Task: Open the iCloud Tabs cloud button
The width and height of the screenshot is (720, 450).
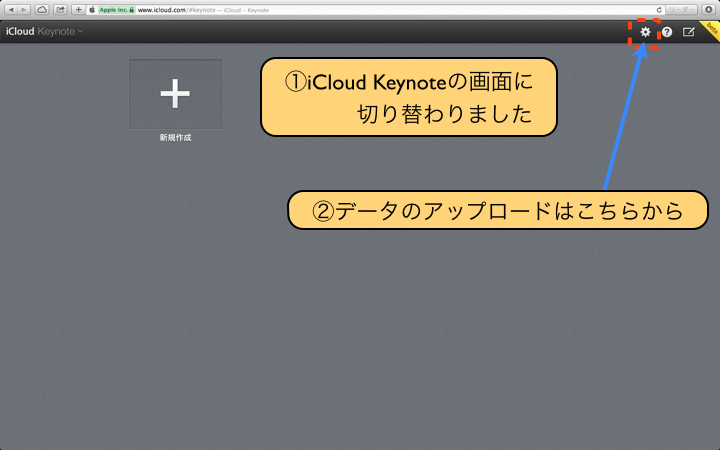Action: point(42,10)
